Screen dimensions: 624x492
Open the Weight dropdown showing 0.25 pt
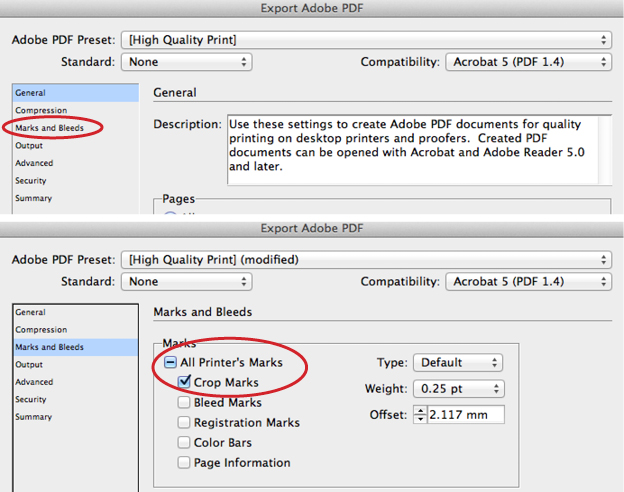click(x=459, y=389)
